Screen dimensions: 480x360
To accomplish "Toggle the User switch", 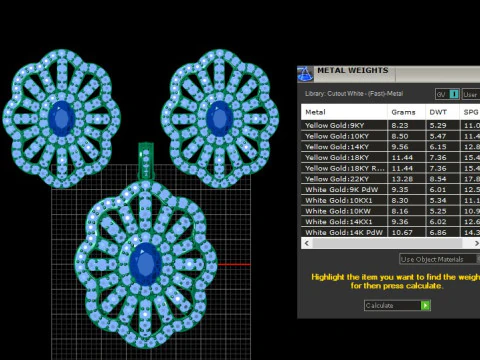I will click(471, 94).
